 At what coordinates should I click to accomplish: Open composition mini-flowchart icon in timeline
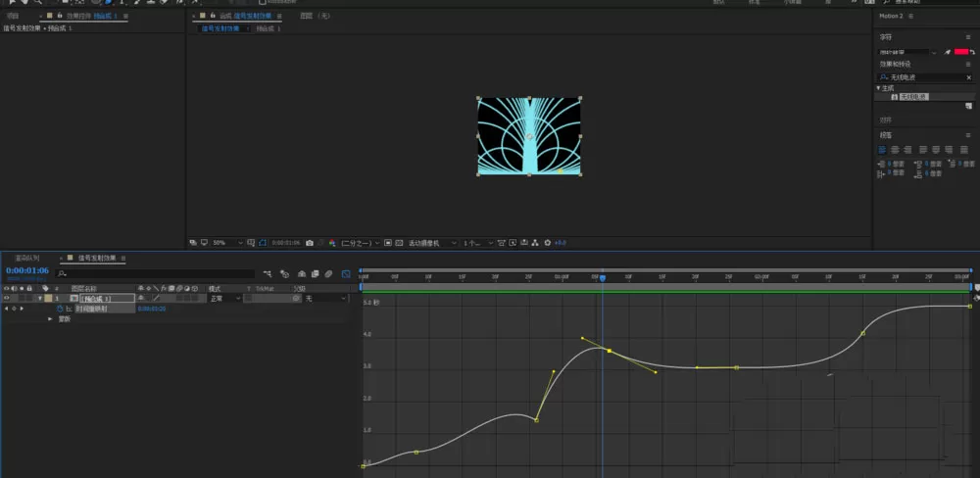(269, 274)
